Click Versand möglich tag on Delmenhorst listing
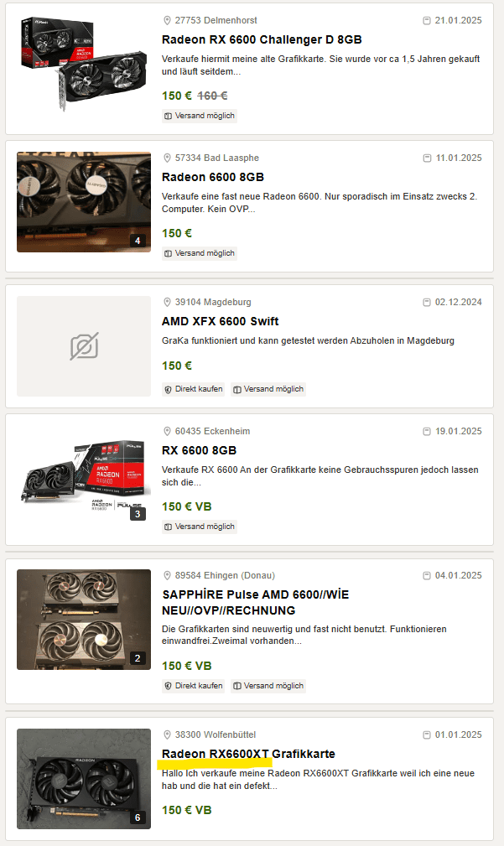 200,116
